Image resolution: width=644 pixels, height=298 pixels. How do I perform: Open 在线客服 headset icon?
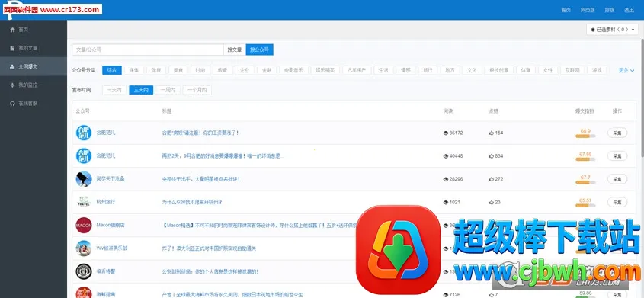click(x=13, y=104)
